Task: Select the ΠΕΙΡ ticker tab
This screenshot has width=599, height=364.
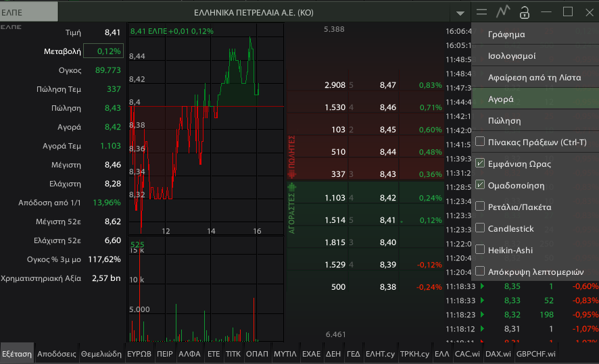Action: click(x=165, y=354)
